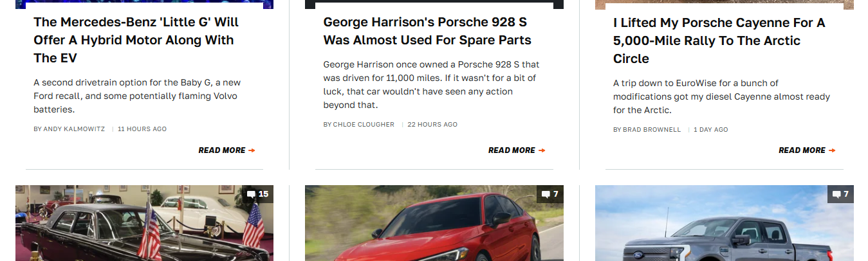Read more on the Mercedes hybrid story

222,150
